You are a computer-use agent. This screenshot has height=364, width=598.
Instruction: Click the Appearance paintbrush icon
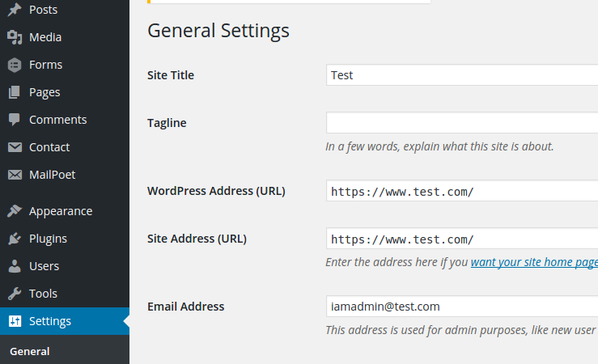point(15,211)
